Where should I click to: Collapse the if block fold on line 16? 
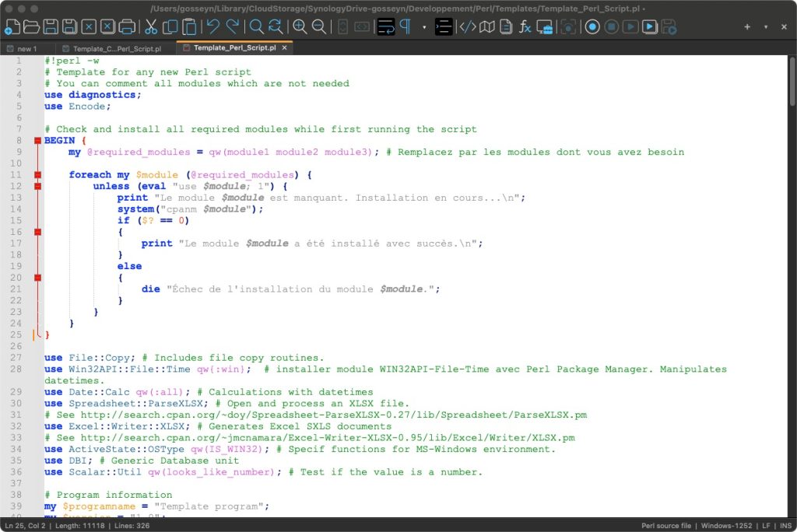tap(37, 233)
